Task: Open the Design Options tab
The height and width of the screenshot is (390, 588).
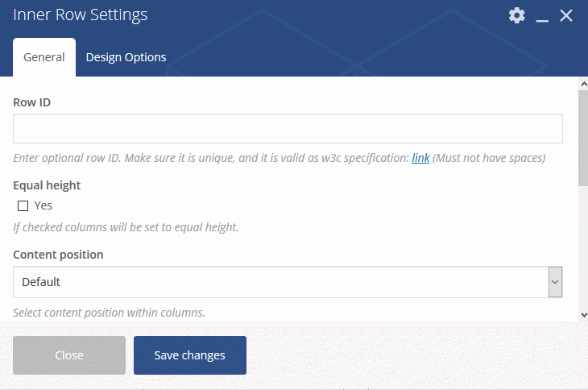Action: [126, 57]
